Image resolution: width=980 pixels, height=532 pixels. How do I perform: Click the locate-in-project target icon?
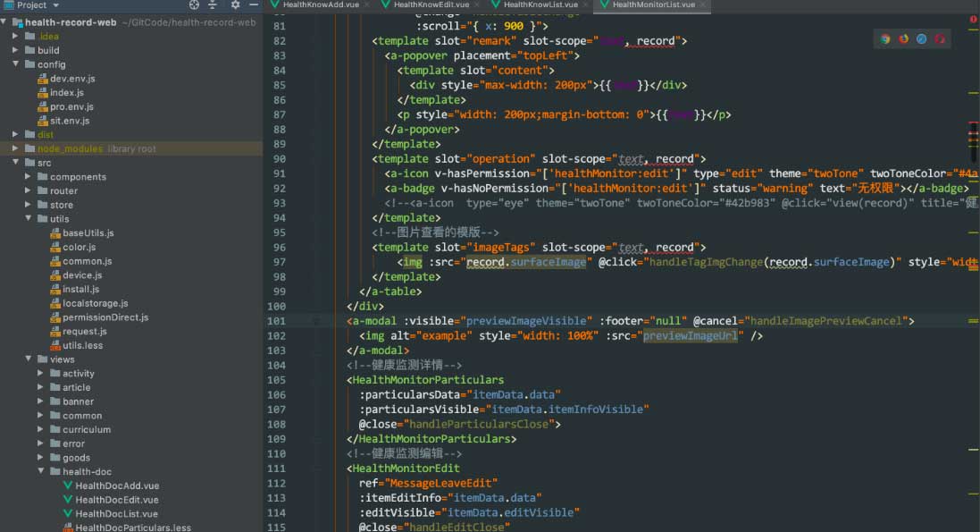(x=194, y=5)
